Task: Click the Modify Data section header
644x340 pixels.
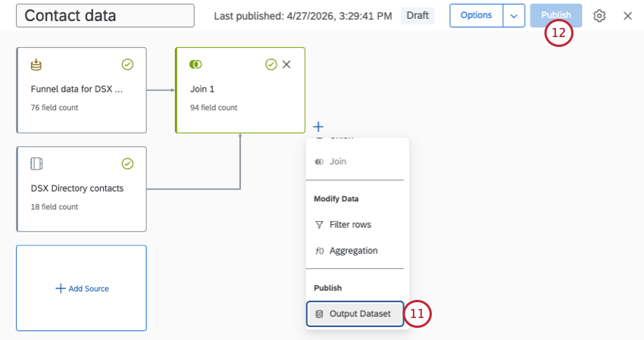Action: (336, 198)
